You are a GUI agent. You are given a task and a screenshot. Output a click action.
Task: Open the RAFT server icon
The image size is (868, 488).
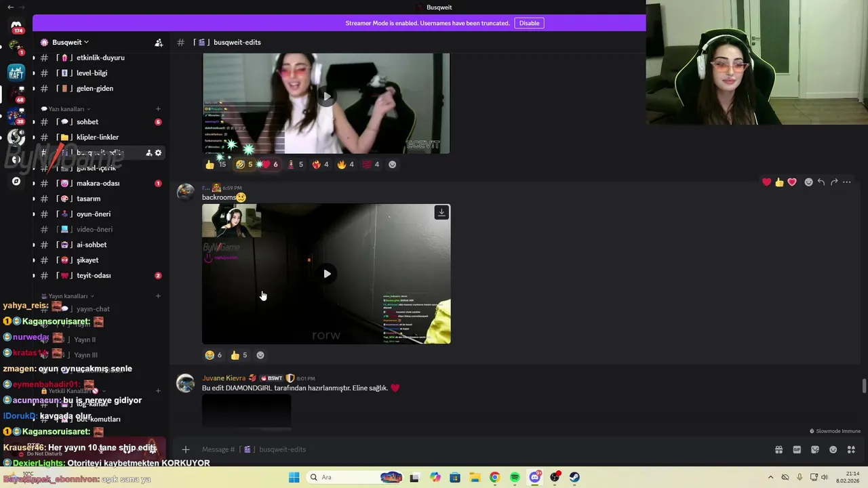pos(16,73)
